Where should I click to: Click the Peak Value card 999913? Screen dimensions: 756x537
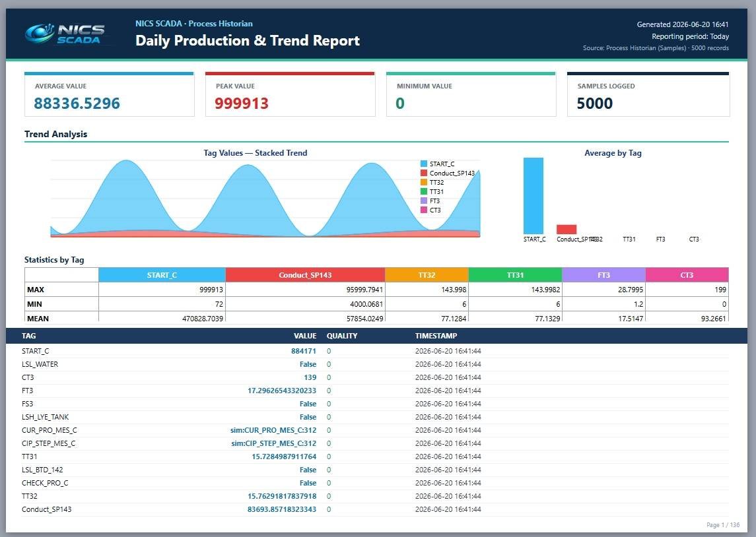(291, 94)
